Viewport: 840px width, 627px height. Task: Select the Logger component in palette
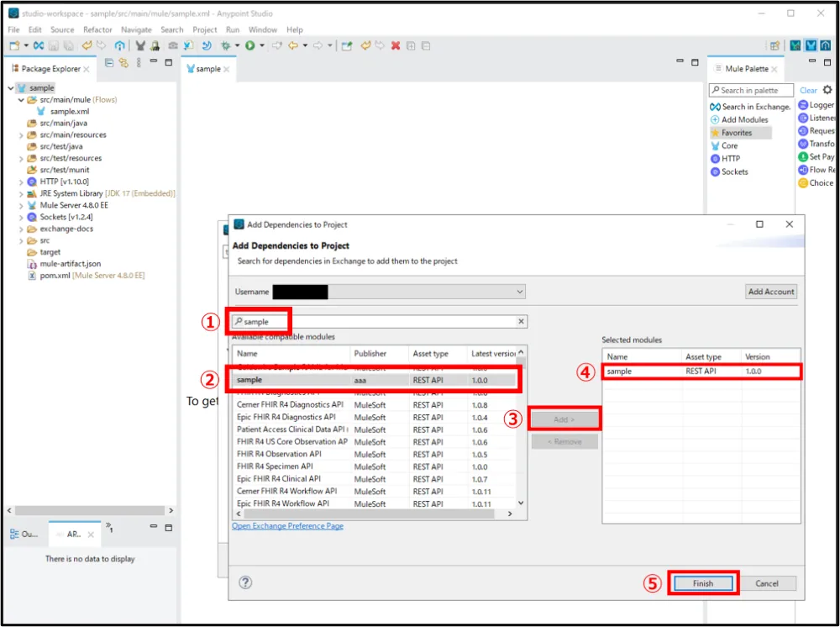816,105
